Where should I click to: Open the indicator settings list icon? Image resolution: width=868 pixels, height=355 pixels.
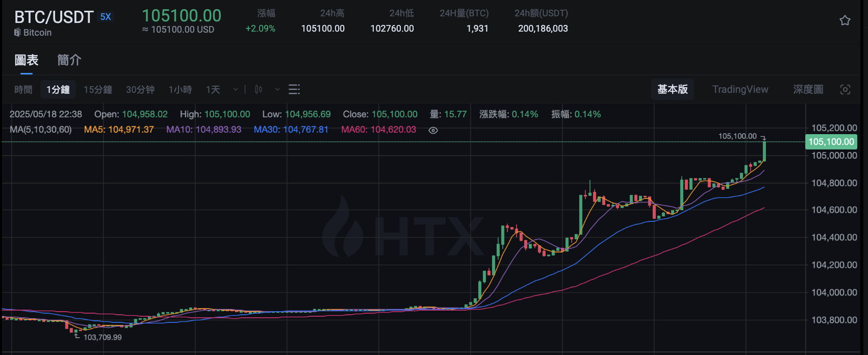[x=294, y=90]
